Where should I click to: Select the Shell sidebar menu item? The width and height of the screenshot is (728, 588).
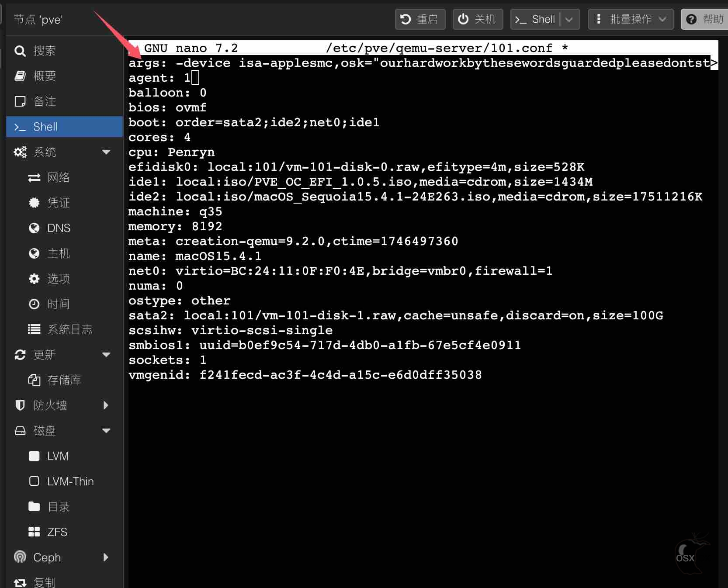coord(64,127)
